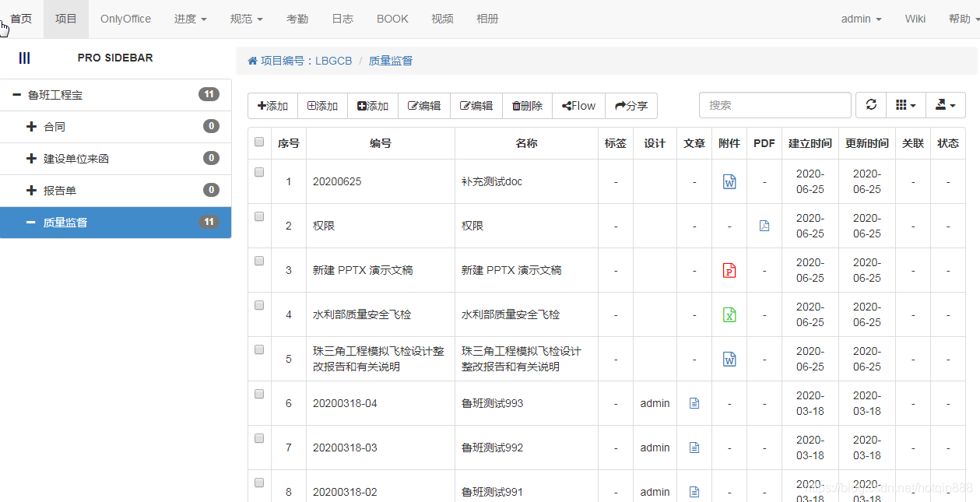Image resolution: width=980 pixels, height=502 pixels.
Task: Open OnlyOffice from the navbar
Action: (126, 19)
